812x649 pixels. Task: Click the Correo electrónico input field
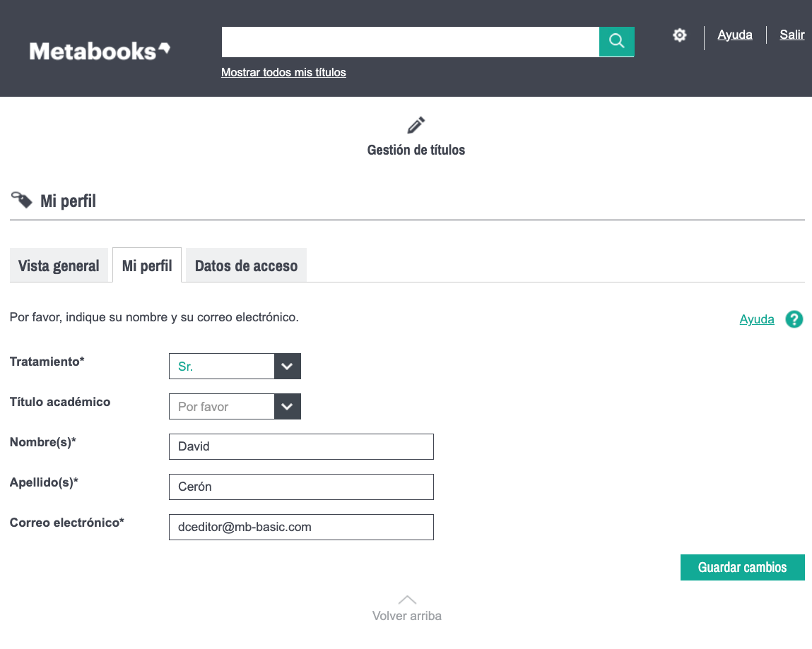tap(301, 527)
